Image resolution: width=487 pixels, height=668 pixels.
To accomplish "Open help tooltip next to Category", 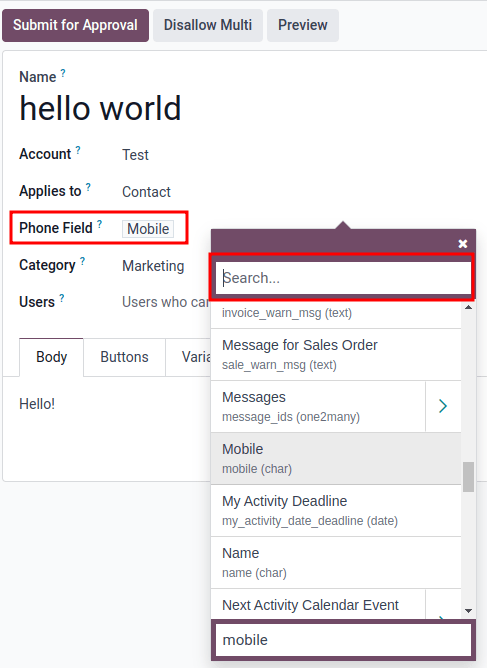I will (x=83, y=261).
